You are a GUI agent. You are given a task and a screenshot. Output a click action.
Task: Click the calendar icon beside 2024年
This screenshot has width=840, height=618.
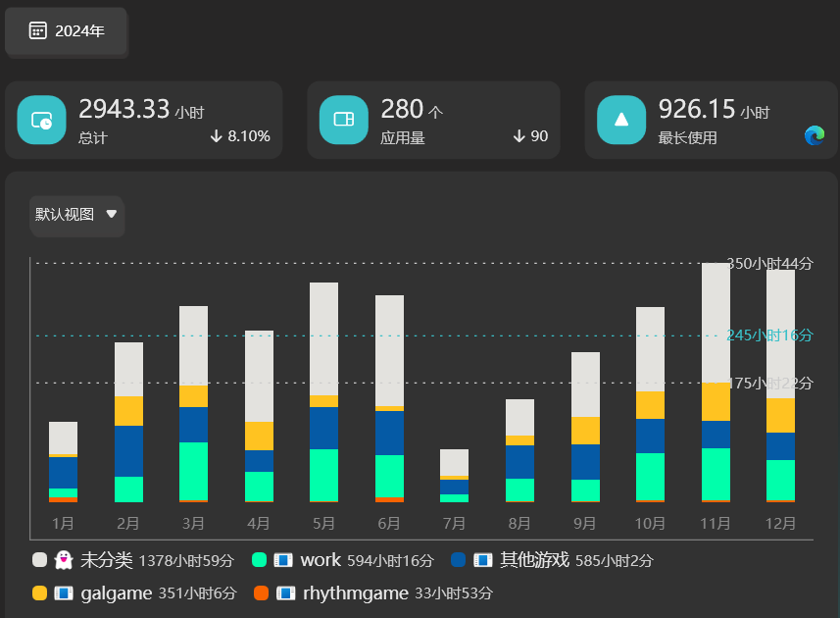tap(38, 30)
